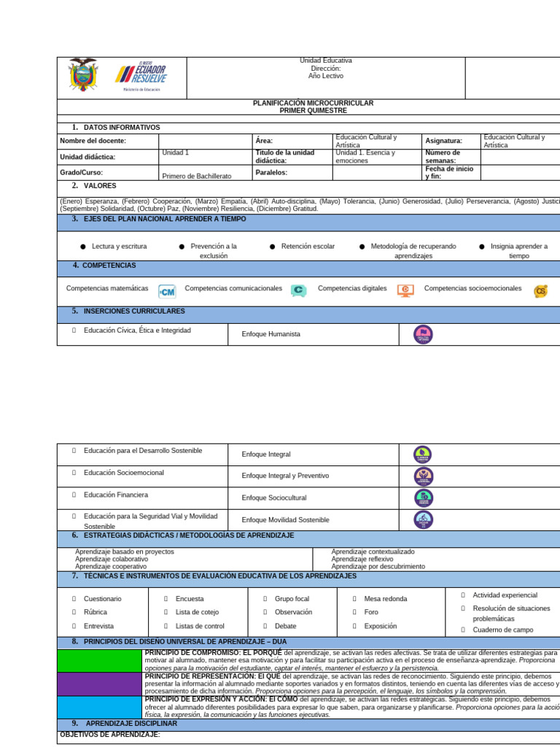Check the Educación Socioemocional box

point(74,473)
